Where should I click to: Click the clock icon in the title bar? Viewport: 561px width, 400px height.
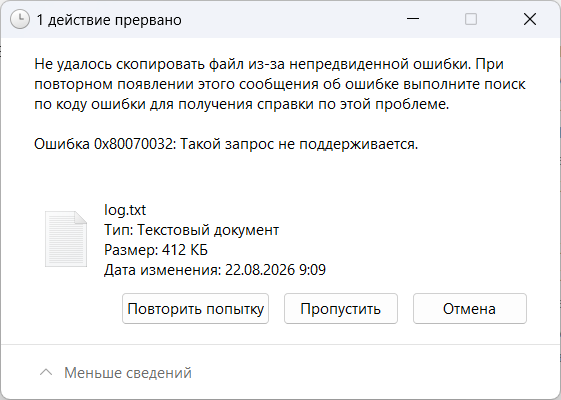coord(20,19)
